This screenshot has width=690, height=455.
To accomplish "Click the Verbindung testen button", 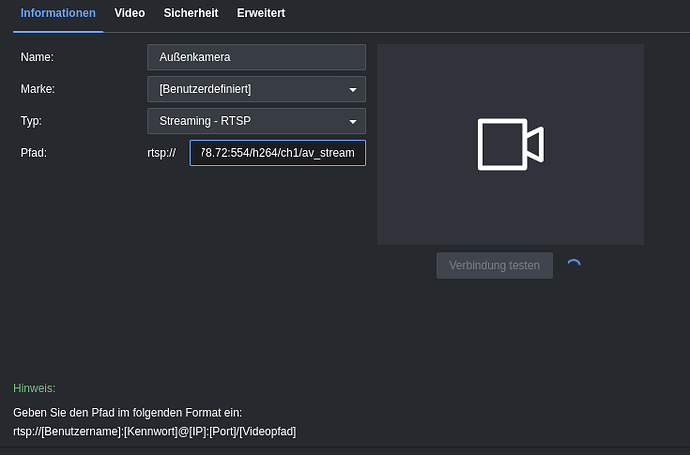I will click(x=495, y=265).
